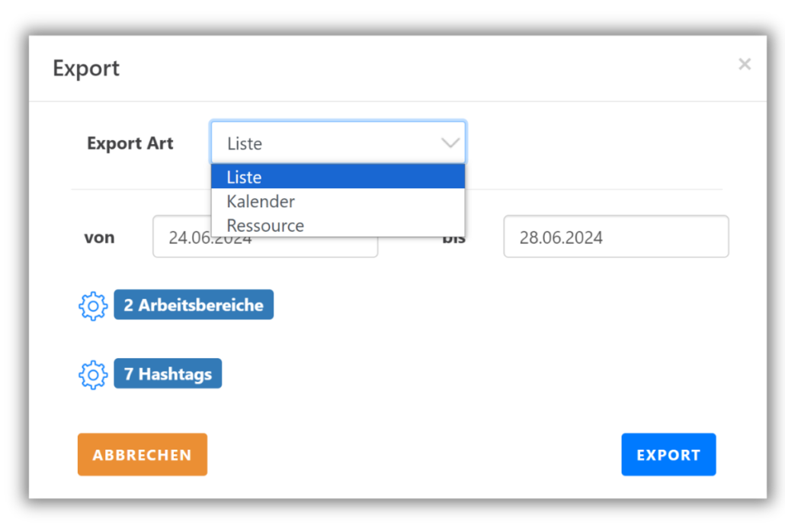The width and height of the screenshot is (785, 532).
Task: Select the highlighted Liste option
Action: [338, 177]
